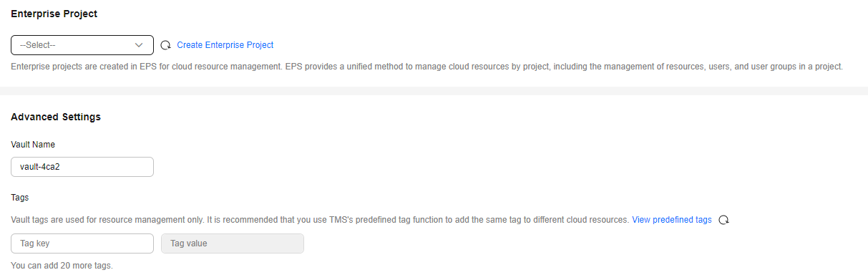Click into the Tag key field

(82, 243)
